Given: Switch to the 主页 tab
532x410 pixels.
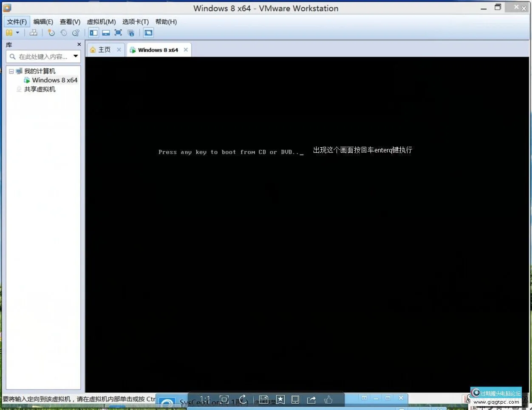Looking at the screenshot, I should coord(103,49).
